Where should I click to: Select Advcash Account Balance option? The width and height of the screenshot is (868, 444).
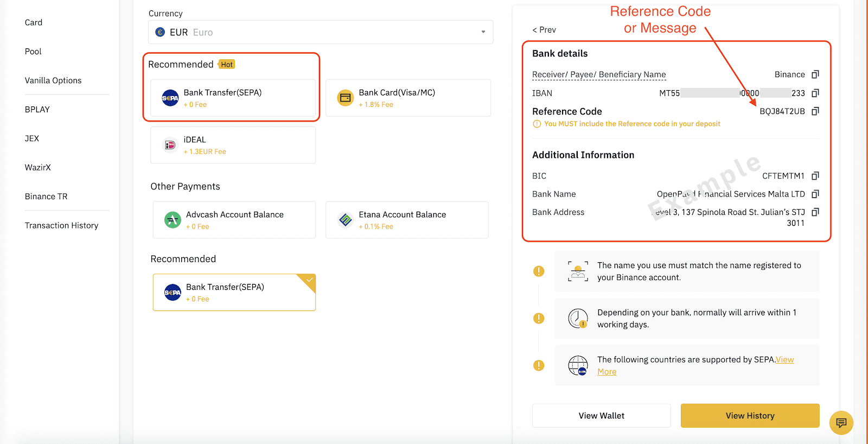coord(234,220)
